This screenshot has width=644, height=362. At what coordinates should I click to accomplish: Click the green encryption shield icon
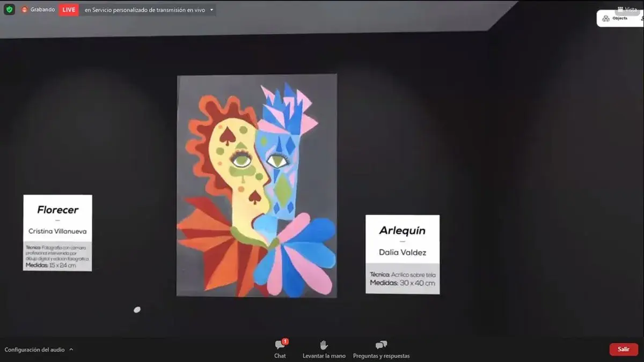[x=9, y=10]
